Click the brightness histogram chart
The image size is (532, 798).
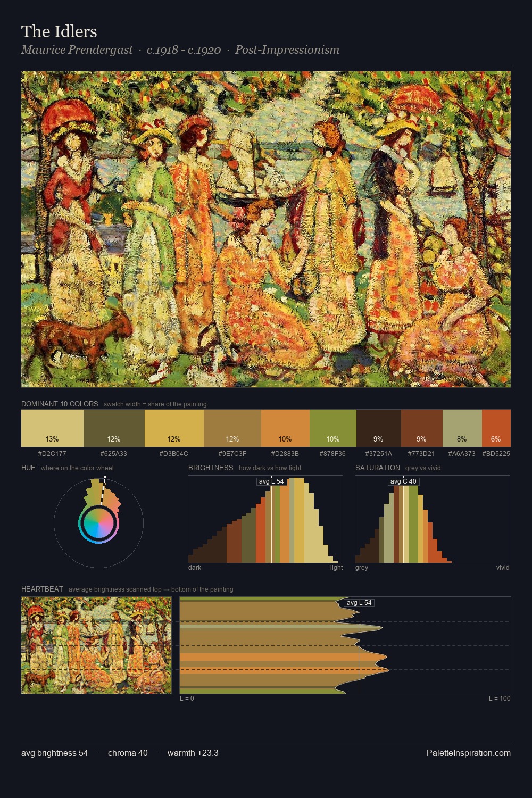(265, 519)
